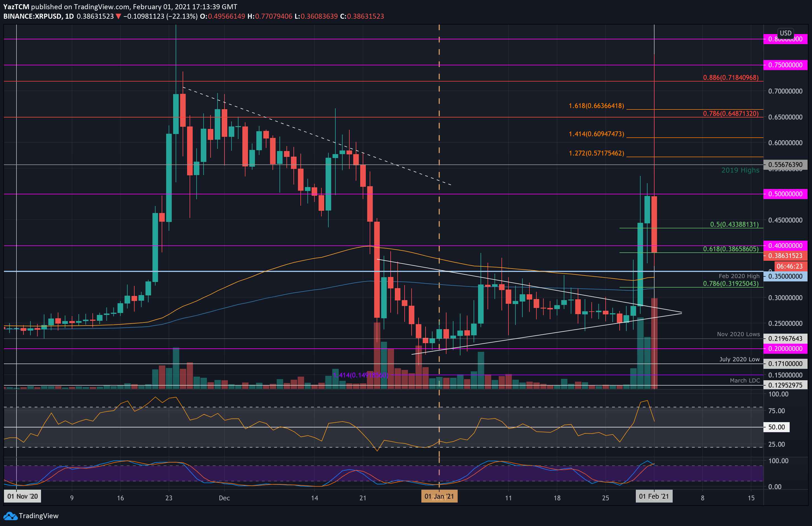The width and height of the screenshot is (812, 526).
Task: Click the high value H:0.77079406
Action: tap(269, 16)
